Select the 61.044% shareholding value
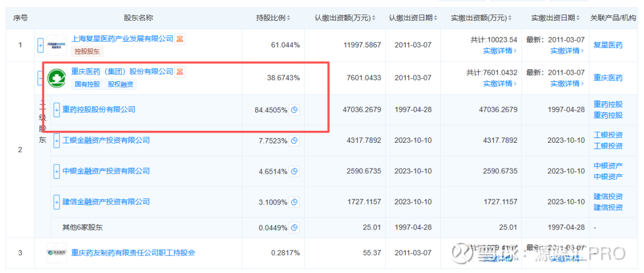The width and height of the screenshot is (644, 273). tap(285, 45)
